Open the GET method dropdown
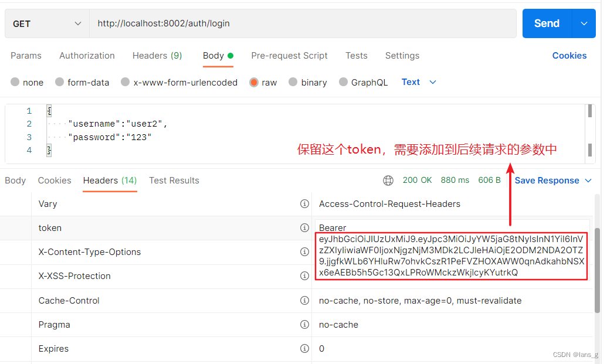Viewport: 607px width, 364px height. (48, 23)
